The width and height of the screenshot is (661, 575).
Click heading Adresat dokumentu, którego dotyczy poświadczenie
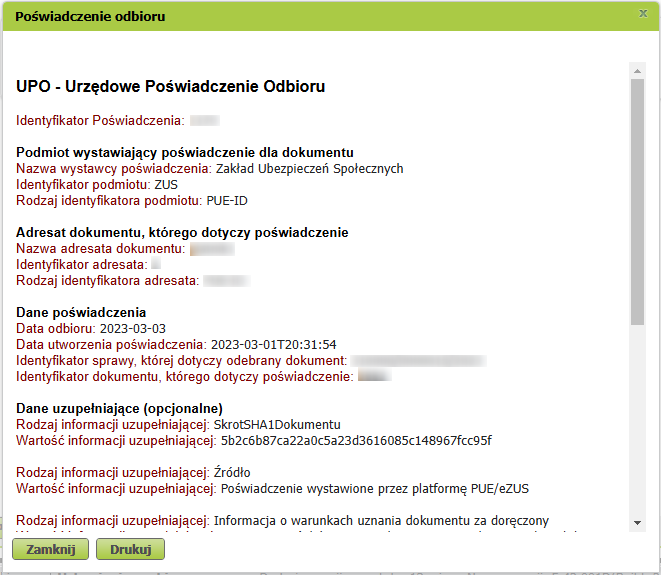182,232
